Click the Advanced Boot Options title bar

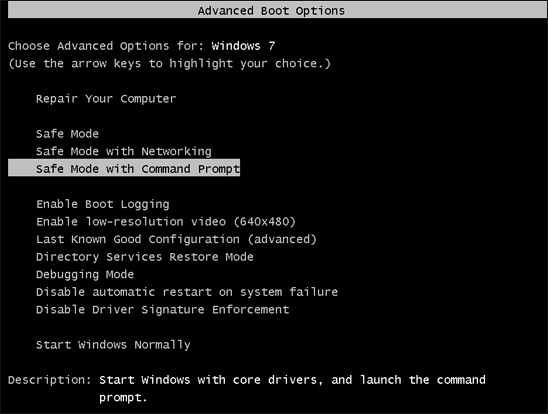point(277,10)
